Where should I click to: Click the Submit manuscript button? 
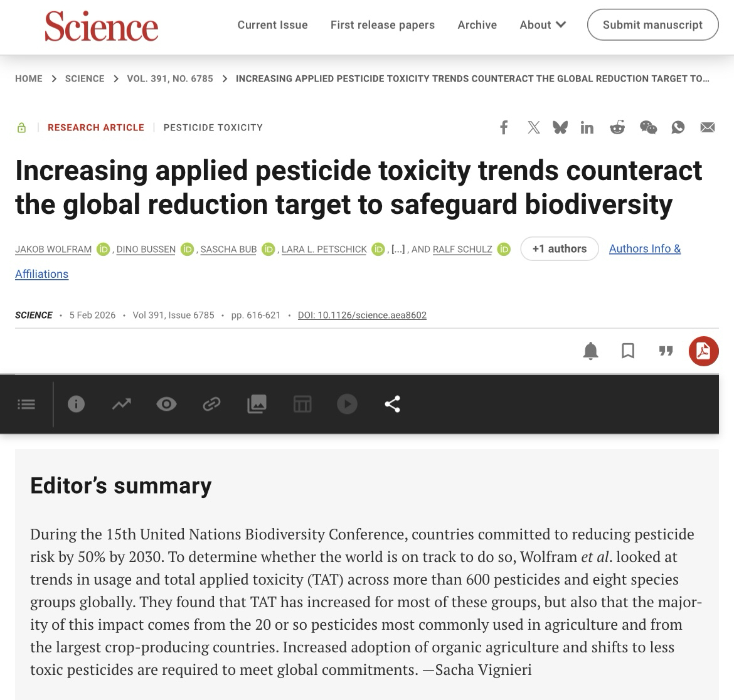652,25
